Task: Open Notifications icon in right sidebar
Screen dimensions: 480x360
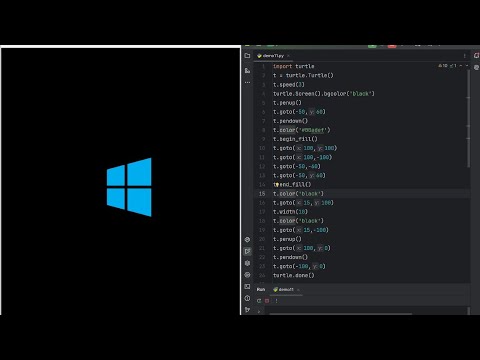Action: [x=476, y=56]
